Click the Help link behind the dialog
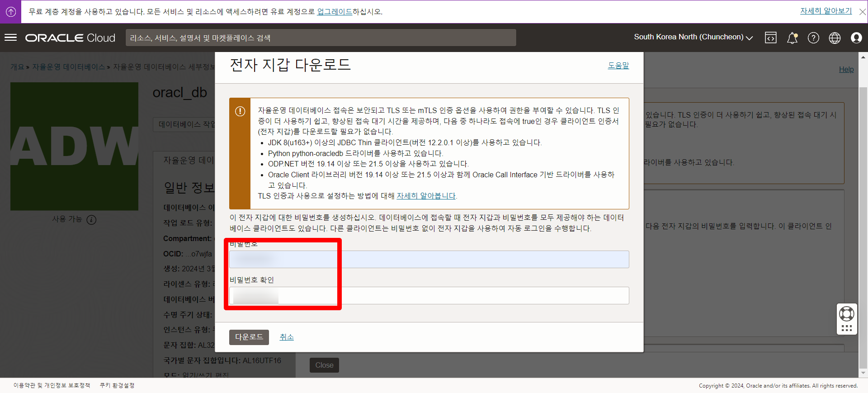 coord(846,69)
